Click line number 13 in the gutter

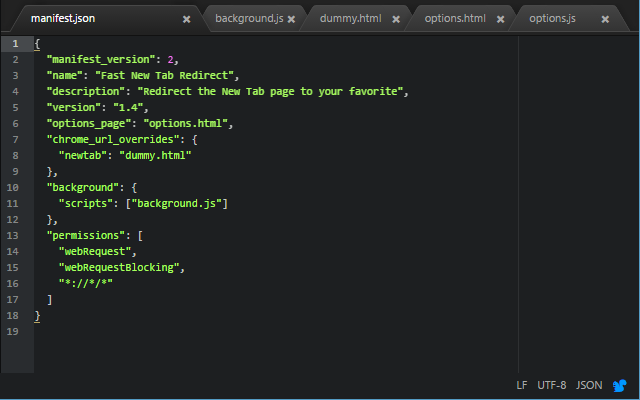pos(13,236)
